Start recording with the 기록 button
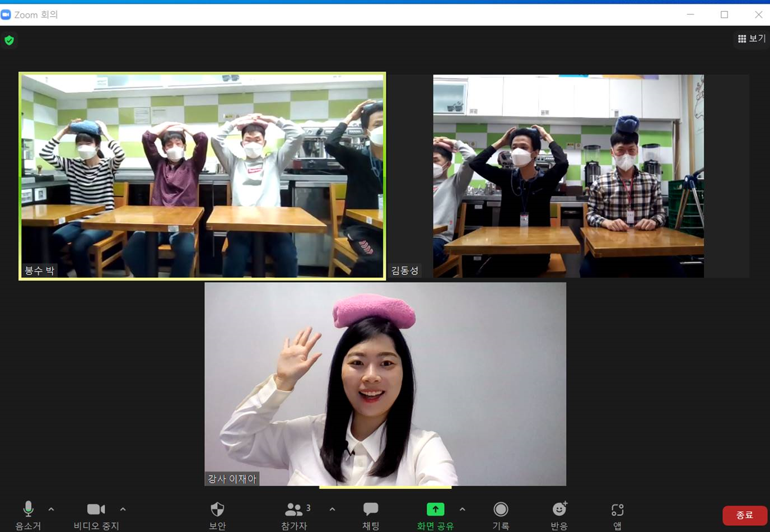This screenshot has width=770, height=532. [501, 515]
